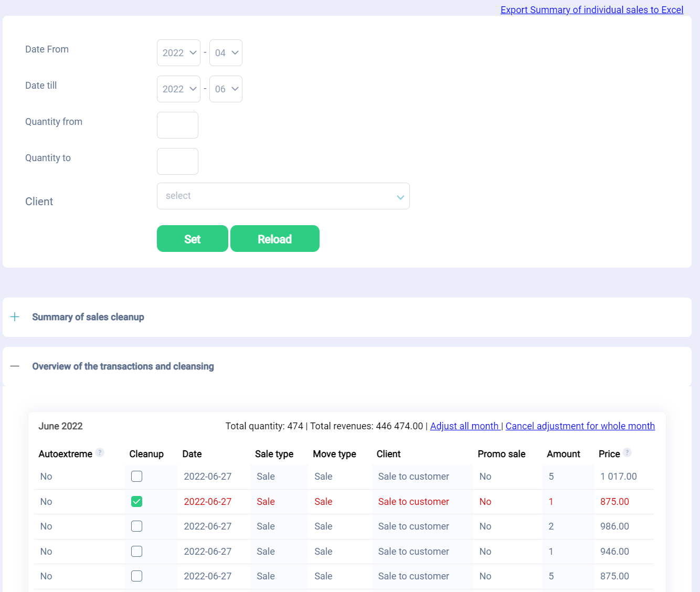Open Export Summary of individual sales to Excel
Image resolution: width=700 pixels, height=592 pixels.
[591, 10]
